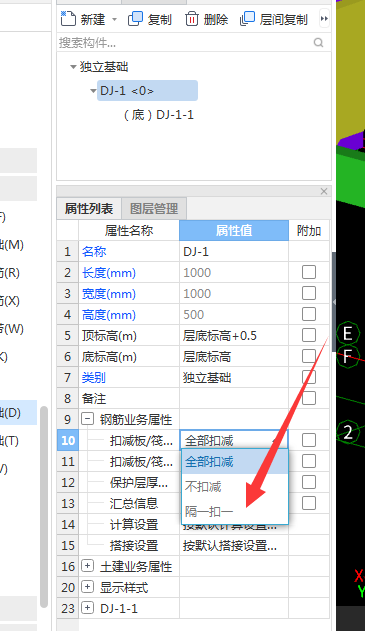
Task: Expand the 土建业务属性 group
Action: [x=87, y=566]
